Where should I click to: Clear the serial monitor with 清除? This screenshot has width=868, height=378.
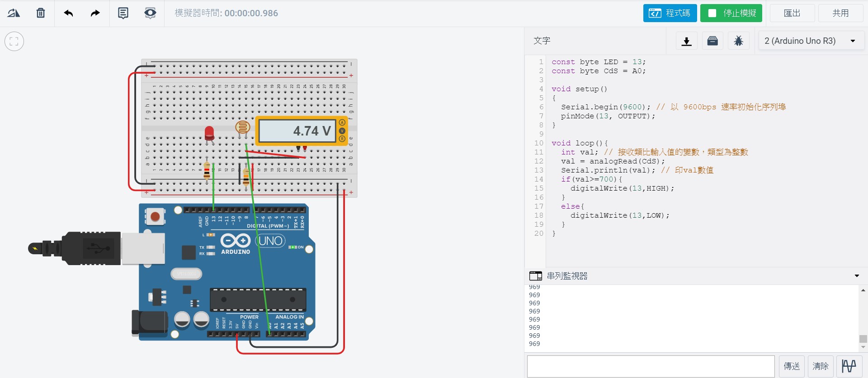[821, 366]
